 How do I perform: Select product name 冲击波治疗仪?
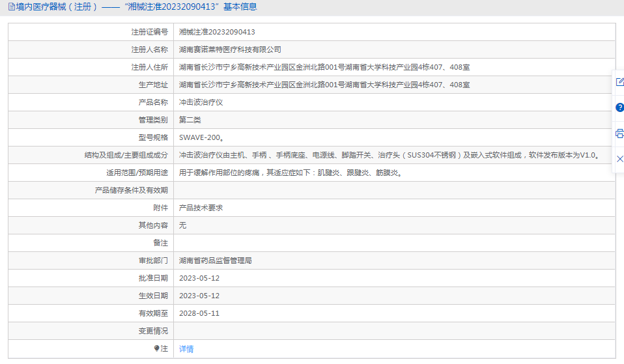(x=201, y=102)
